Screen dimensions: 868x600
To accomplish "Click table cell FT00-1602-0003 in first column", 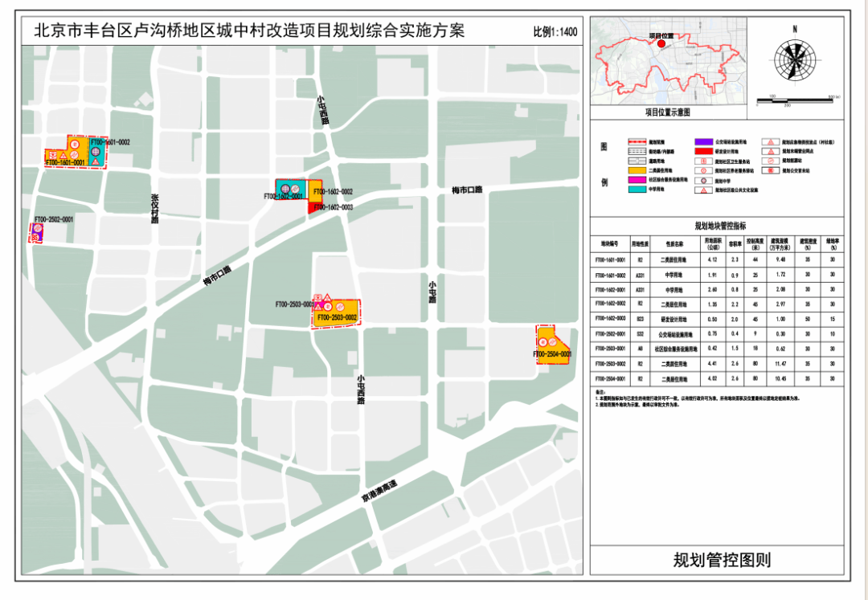I will [610, 319].
